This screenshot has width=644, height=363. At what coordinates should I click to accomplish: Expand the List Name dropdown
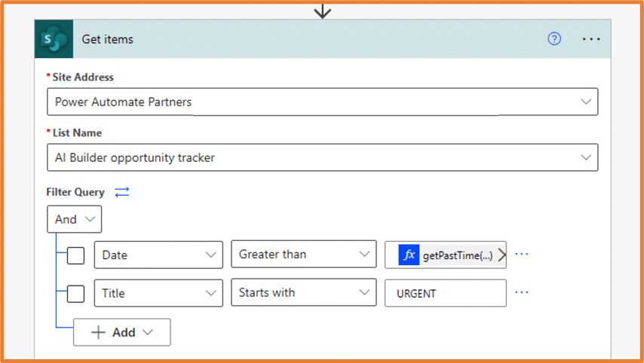click(586, 157)
